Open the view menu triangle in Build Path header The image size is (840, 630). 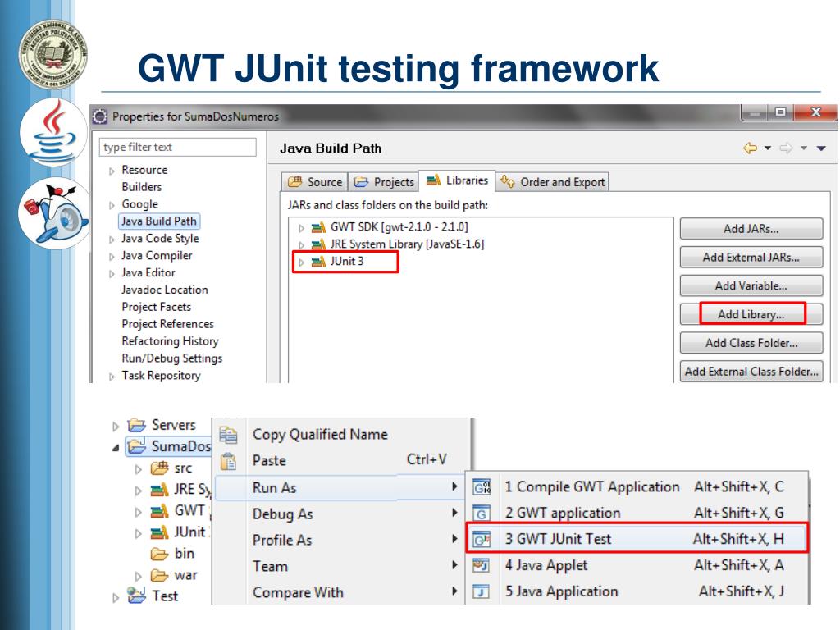[x=821, y=148]
